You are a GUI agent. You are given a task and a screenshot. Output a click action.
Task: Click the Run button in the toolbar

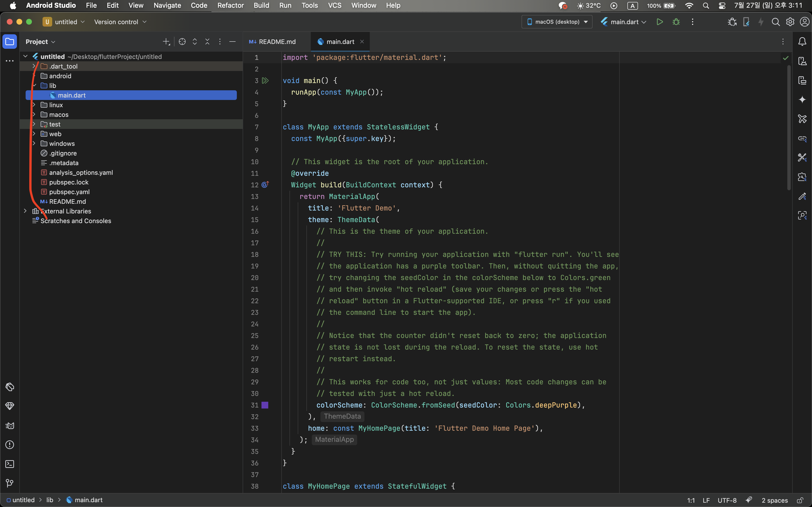click(x=660, y=22)
